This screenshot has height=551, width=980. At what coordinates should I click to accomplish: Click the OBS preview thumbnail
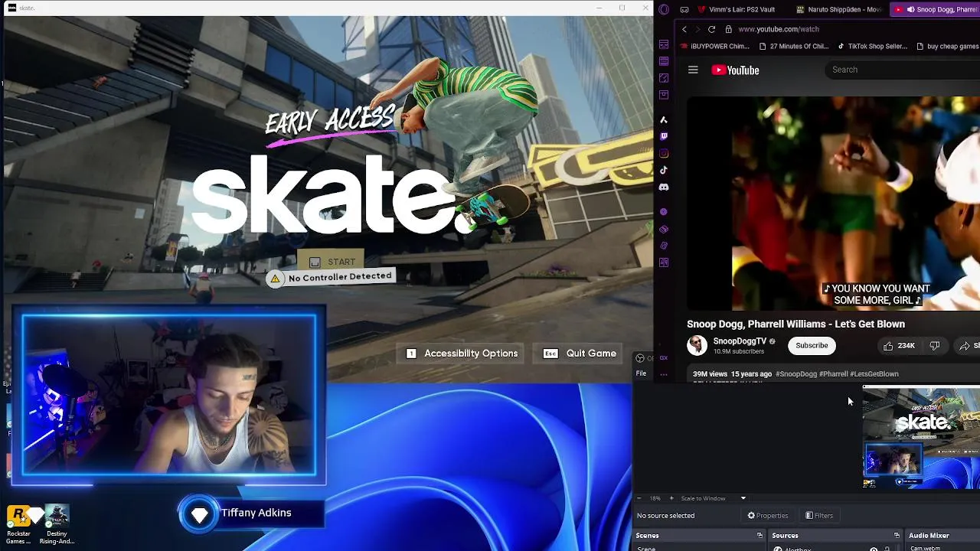(x=921, y=438)
